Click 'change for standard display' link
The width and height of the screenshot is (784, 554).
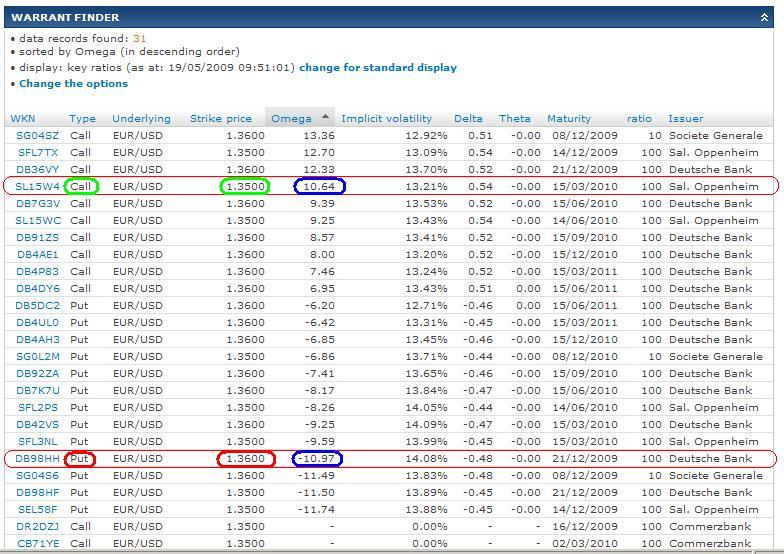378,68
